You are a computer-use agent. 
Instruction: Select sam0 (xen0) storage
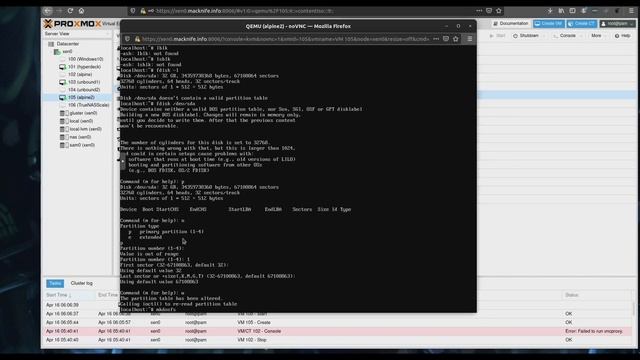82,145
